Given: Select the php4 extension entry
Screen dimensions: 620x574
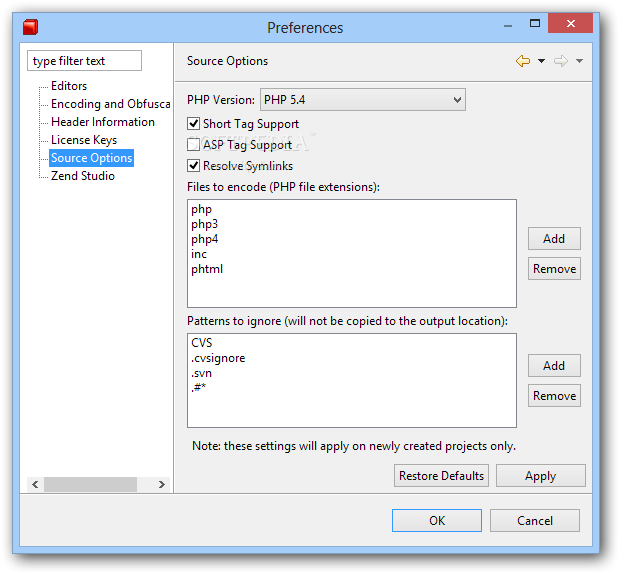Looking at the screenshot, I should pyautogui.click(x=204, y=239).
